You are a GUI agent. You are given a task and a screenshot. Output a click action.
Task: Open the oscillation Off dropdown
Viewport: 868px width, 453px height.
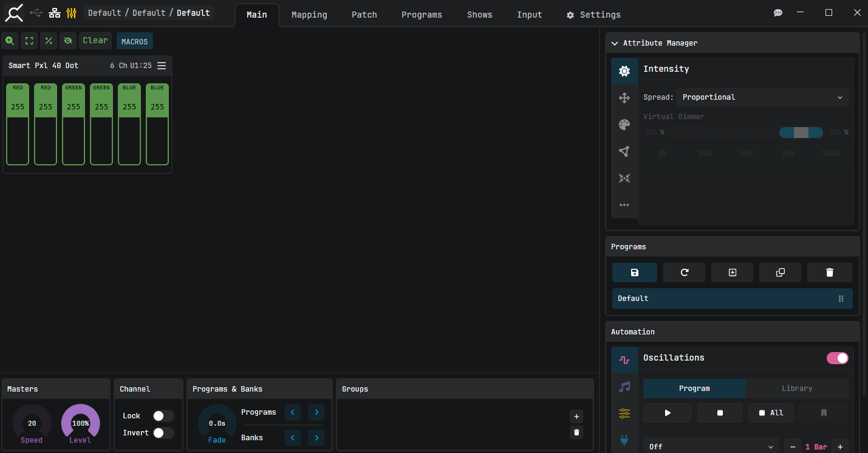coord(711,447)
